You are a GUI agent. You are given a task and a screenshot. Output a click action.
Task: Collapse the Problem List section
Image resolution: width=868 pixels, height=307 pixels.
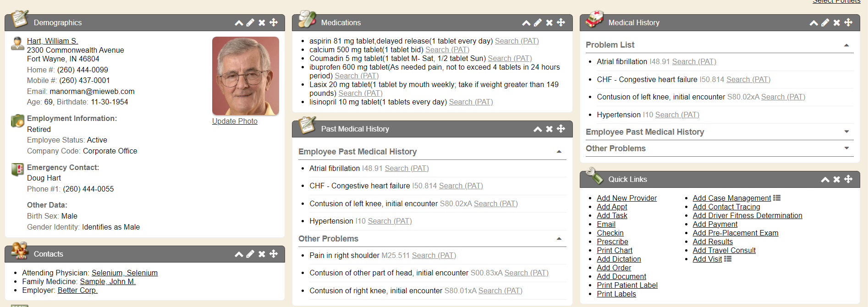coord(846,45)
